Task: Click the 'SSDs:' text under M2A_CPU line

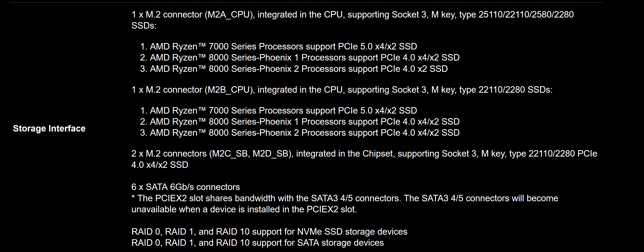Action: pos(144,25)
